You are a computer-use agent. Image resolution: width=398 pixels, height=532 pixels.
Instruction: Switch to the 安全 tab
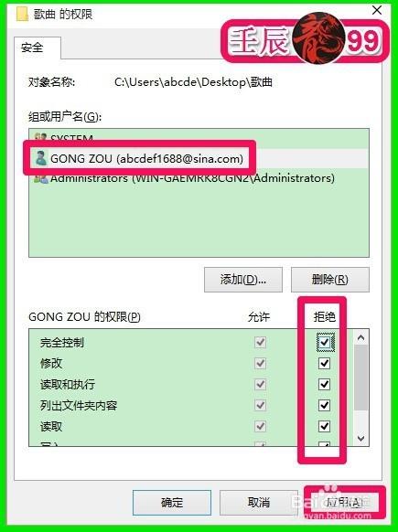pos(32,48)
